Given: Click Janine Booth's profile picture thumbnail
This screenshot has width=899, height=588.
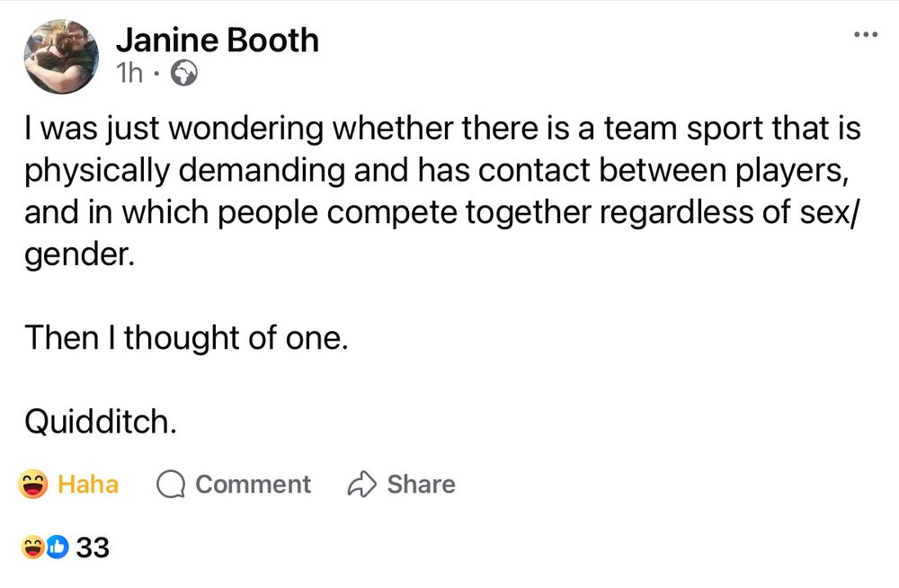Looking at the screenshot, I should [x=59, y=55].
